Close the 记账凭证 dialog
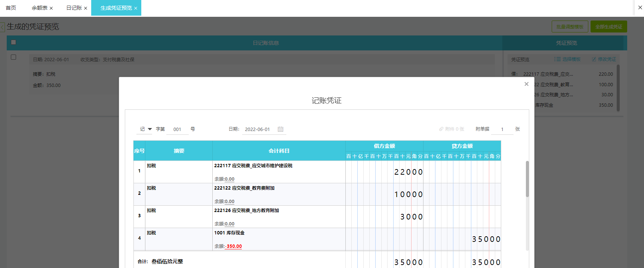Viewport: 644px width, 268px height. pyautogui.click(x=526, y=84)
